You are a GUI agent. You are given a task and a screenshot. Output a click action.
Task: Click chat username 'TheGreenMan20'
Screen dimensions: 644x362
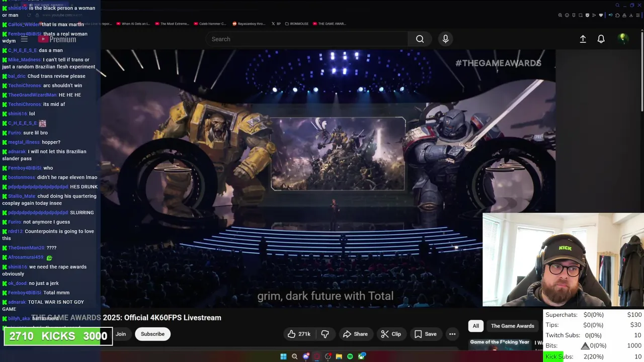(x=26, y=248)
